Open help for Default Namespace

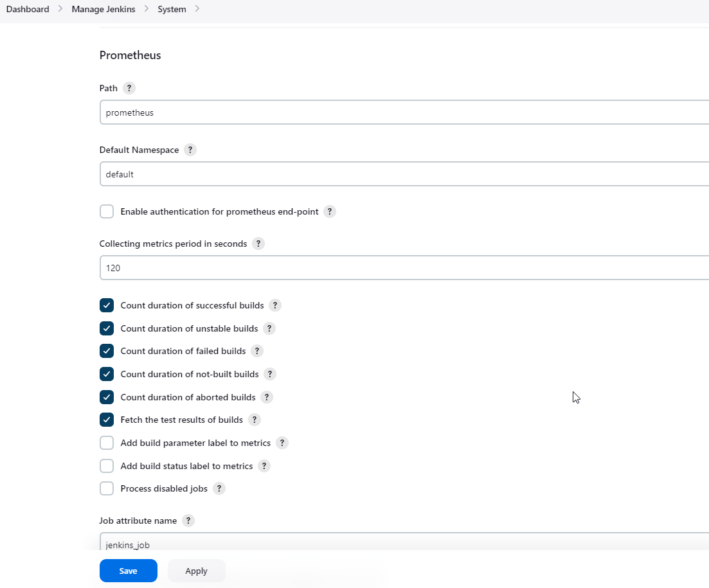(190, 150)
